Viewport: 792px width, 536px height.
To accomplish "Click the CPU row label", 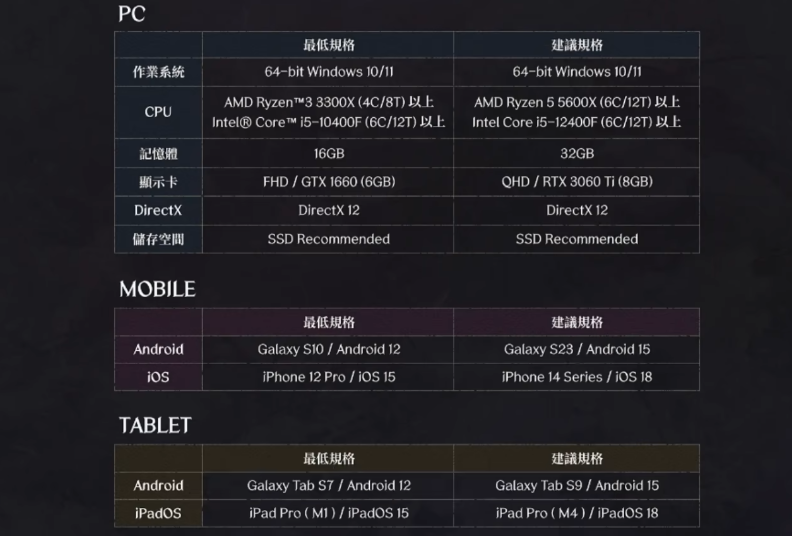I will [158, 112].
